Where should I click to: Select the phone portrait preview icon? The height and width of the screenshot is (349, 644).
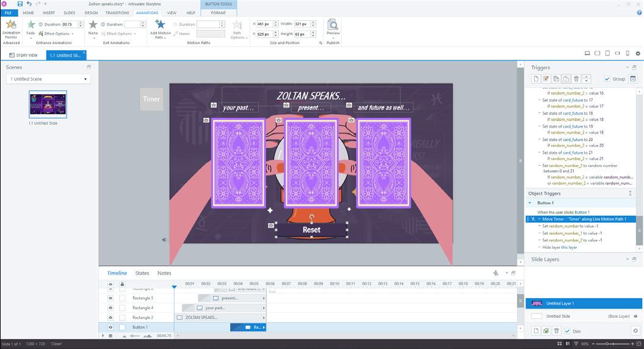[627, 53]
